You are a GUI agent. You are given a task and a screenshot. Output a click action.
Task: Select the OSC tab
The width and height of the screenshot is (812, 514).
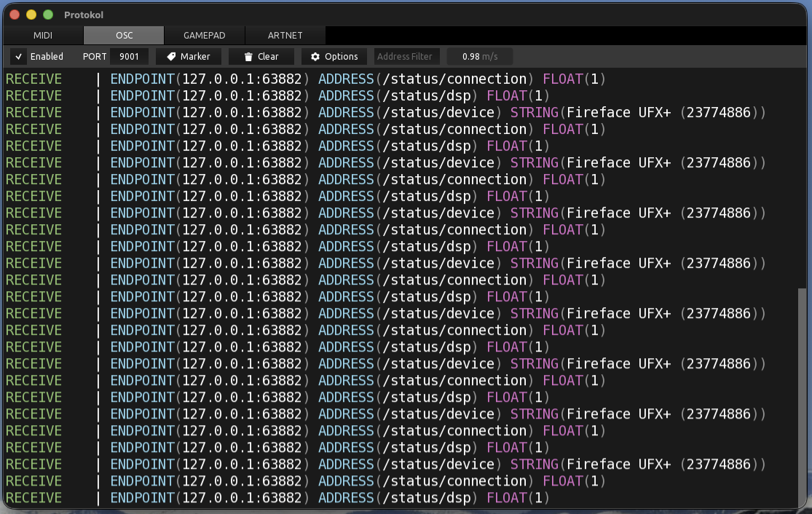point(125,35)
